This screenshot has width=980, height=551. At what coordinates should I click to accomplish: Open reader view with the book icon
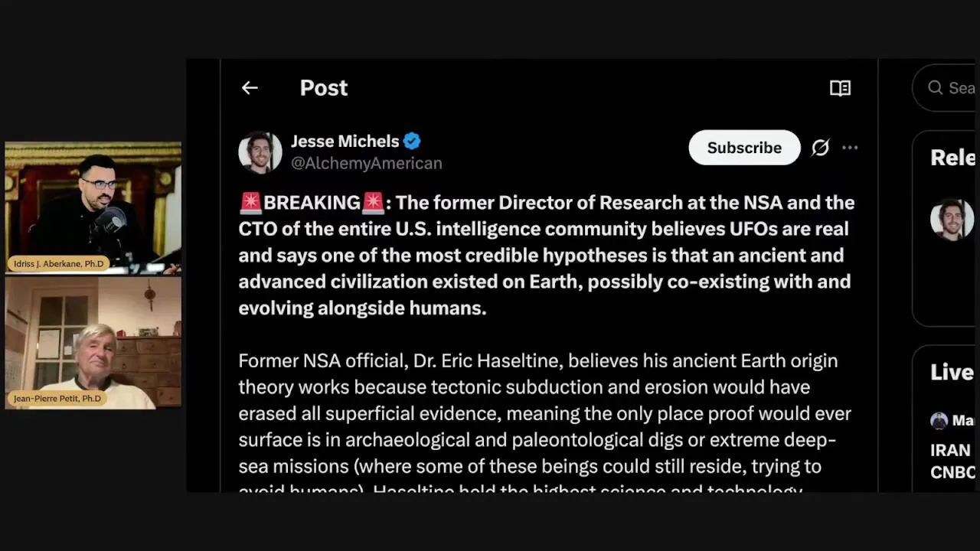click(840, 88)
